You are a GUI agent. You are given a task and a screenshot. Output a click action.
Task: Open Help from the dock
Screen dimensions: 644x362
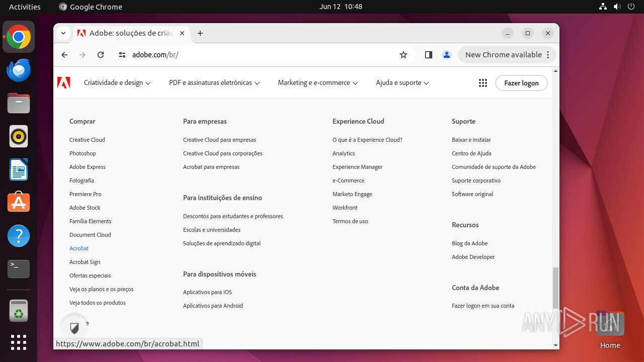tap(19, 236)
